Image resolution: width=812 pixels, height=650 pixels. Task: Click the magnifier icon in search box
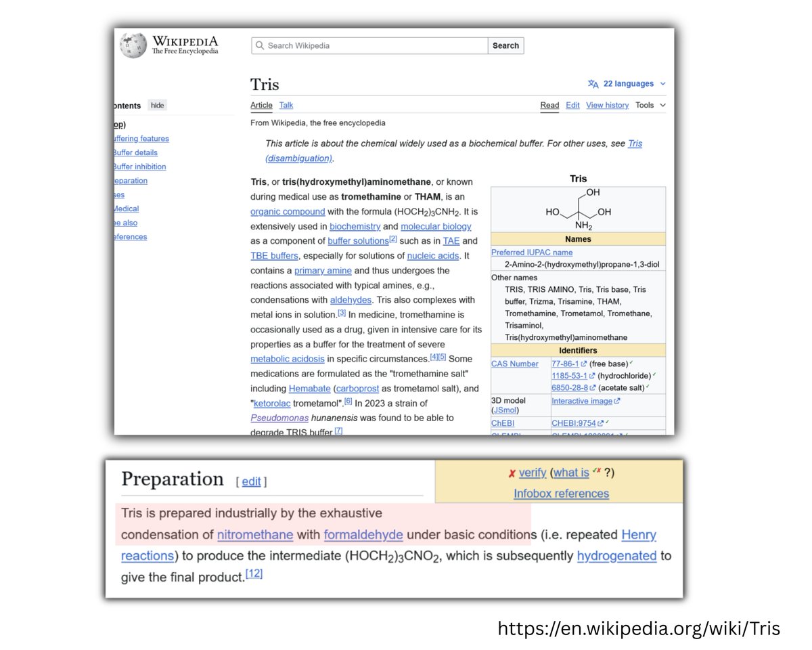[260, 45]
